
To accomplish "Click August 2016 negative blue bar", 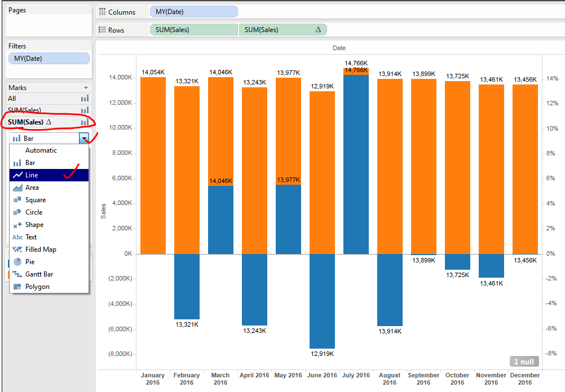I will coord(390,289).
